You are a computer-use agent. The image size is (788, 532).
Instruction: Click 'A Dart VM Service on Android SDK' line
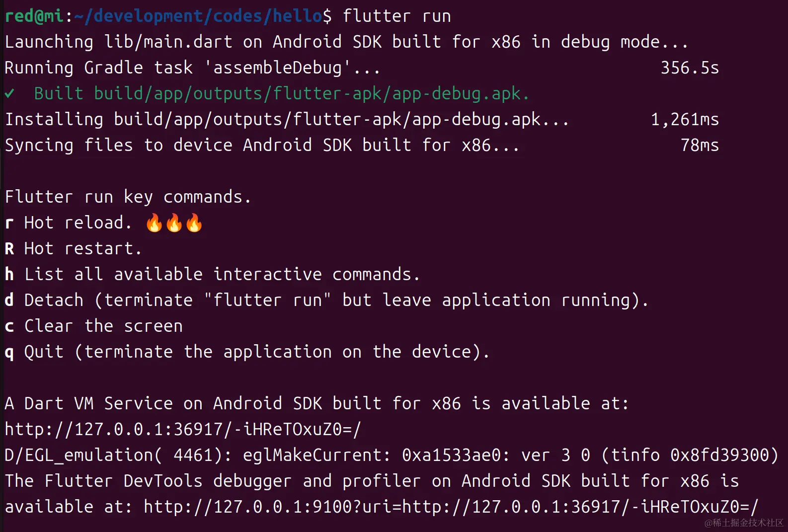[x=317, y=403]
